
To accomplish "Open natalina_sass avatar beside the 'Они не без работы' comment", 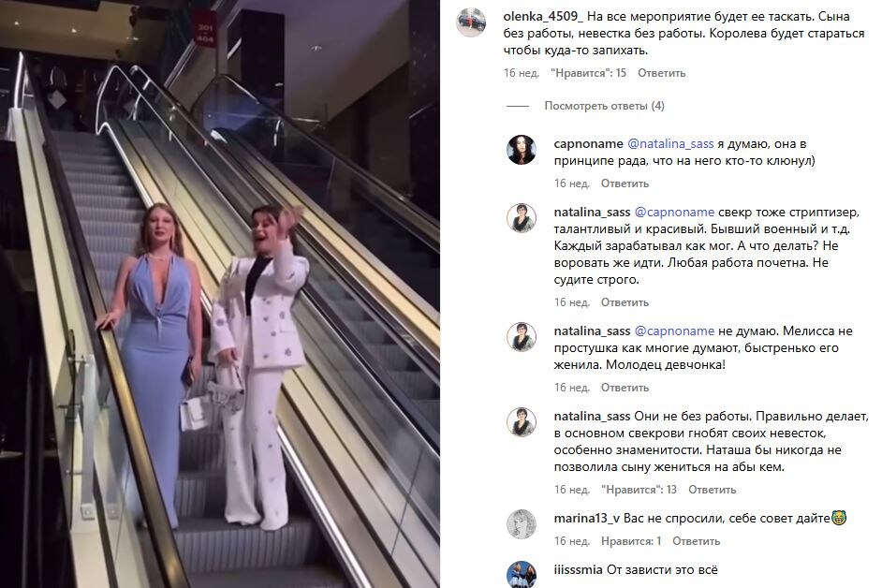I will click(x=522, y=422).
